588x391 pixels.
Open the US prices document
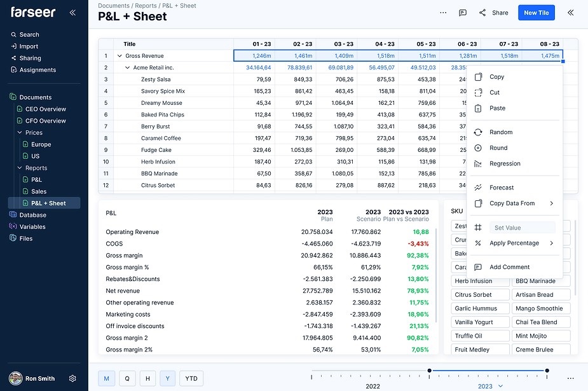pyautogui.click(x=31, y=156)
